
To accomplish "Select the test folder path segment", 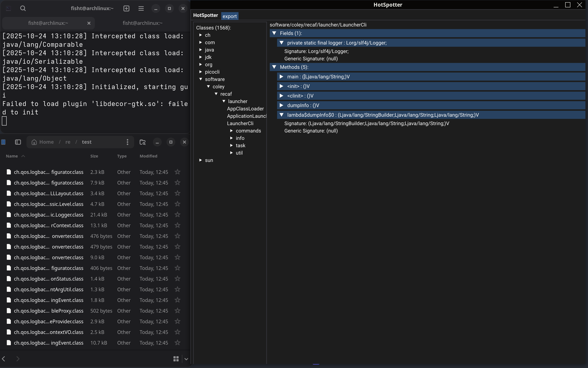I will click(87, 142).
